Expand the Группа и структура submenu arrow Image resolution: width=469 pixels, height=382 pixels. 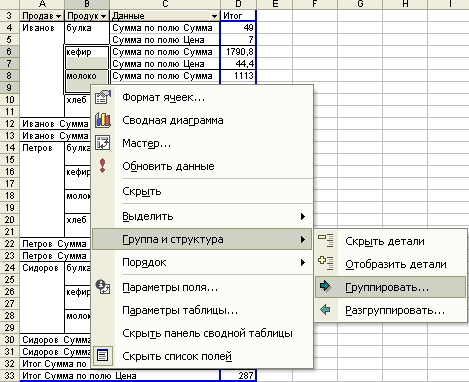tap(303, 239)
